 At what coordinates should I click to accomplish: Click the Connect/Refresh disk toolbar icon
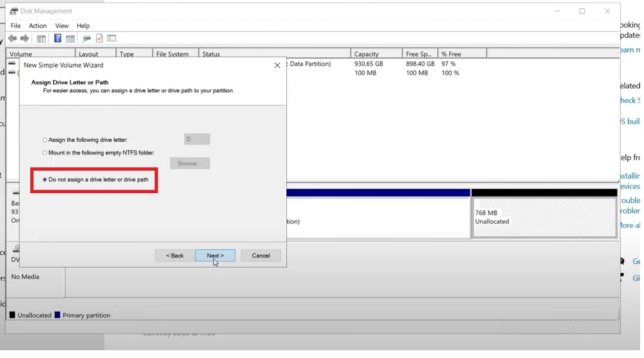(x=86, y=39)
